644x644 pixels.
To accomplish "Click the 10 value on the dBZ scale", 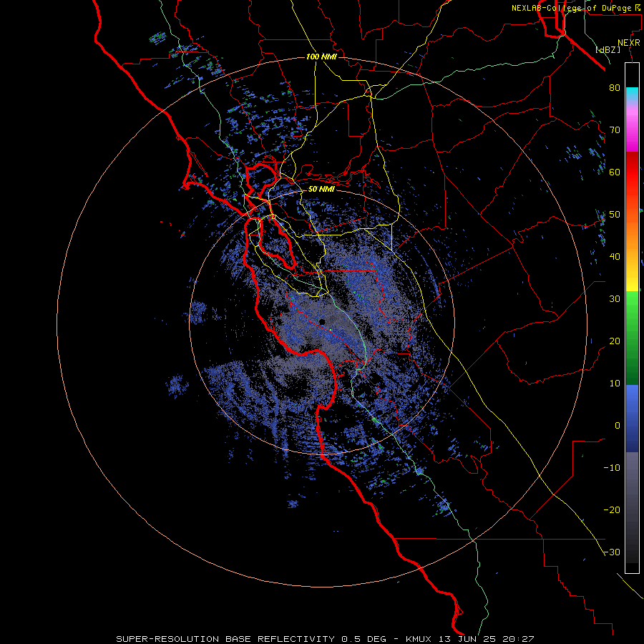I will 615,384.
